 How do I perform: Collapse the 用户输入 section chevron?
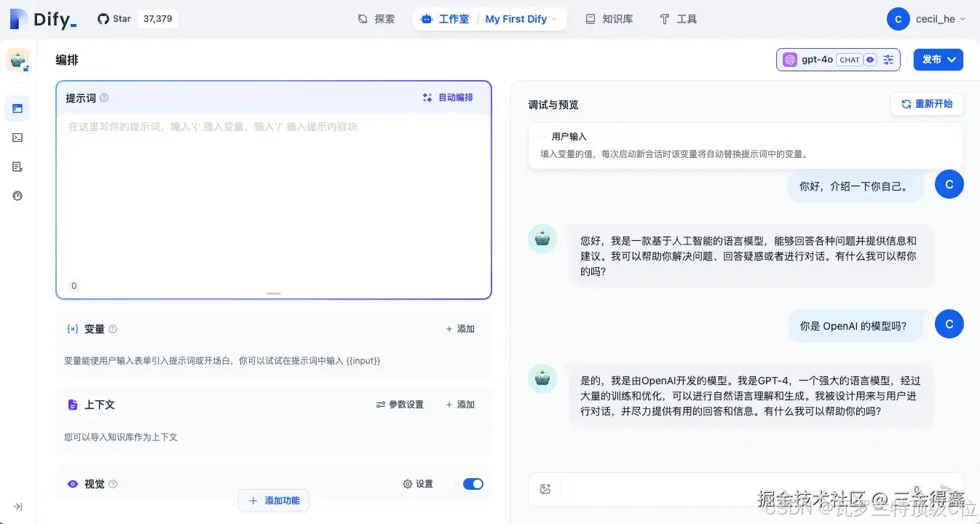(x=544, y=137)
